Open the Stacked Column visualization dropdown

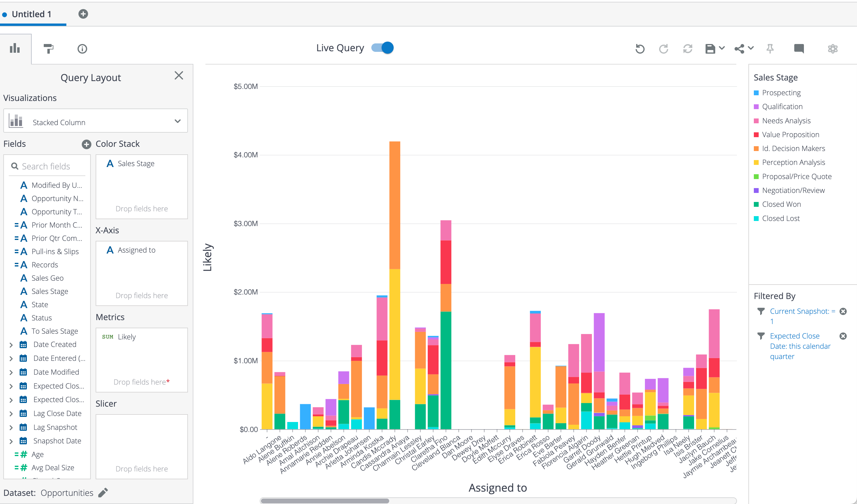177,121
